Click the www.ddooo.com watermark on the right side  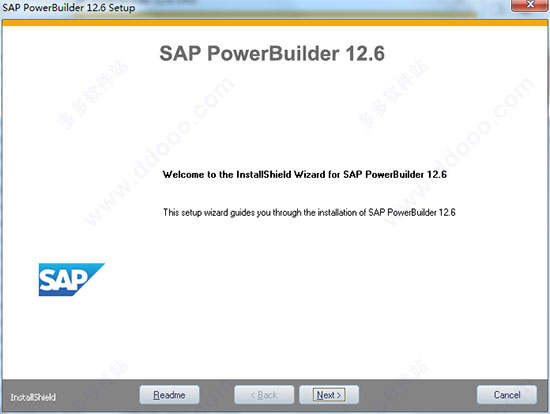point(460,151)
